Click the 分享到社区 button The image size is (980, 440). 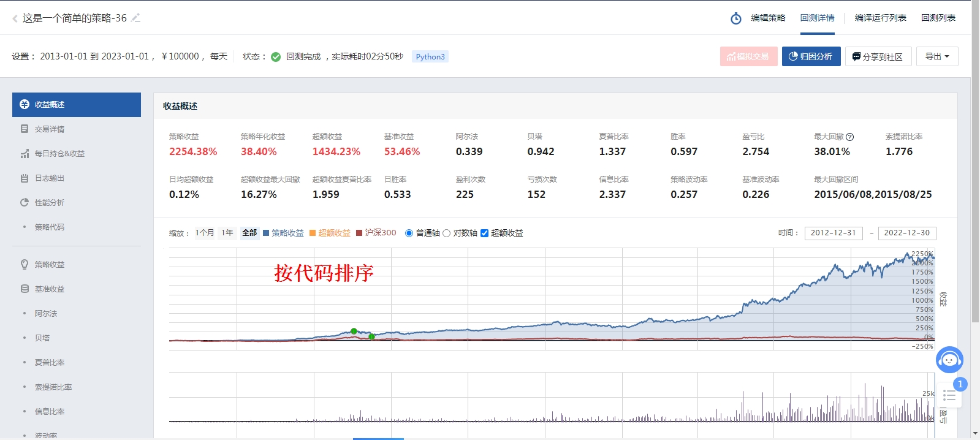(x=878, y=56)
